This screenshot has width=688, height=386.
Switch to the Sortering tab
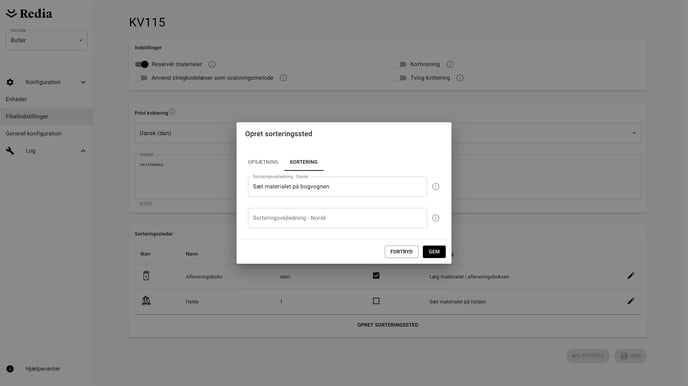click(x=304, y=162)
